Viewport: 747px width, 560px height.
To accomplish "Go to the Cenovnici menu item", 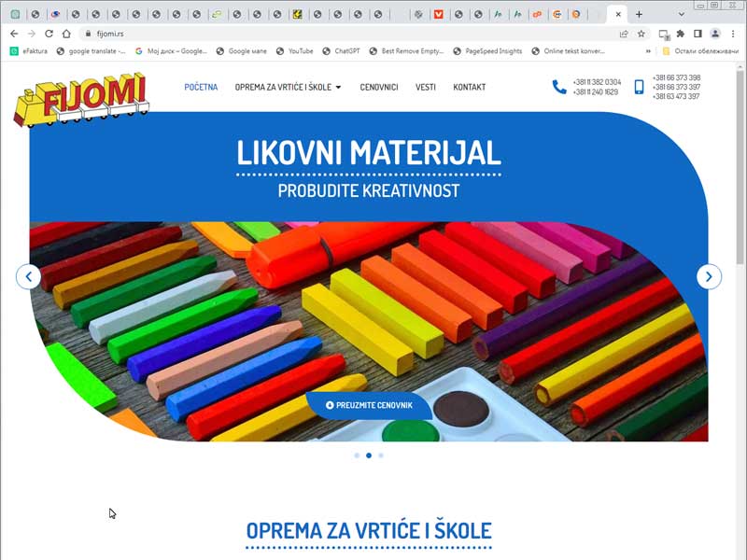I will (379, 87).
